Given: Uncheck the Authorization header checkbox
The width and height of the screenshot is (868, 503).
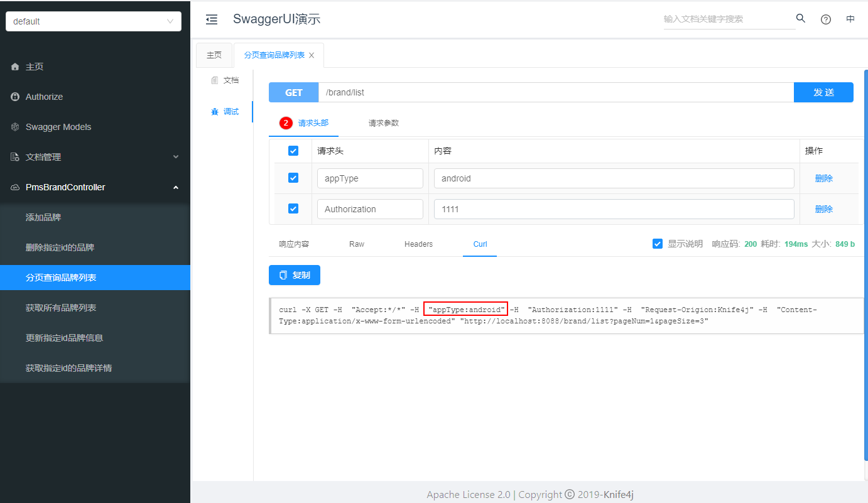Looking at the screenshot, I should point(293,208).
